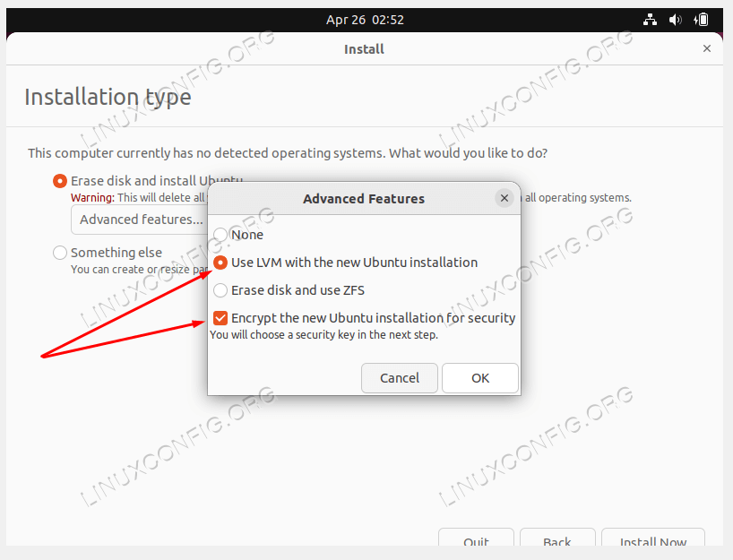The width and height of the screenshot is (733, 560).
Task: Click the 'You will choose a security key' note
Action: [x=324, y=335]
